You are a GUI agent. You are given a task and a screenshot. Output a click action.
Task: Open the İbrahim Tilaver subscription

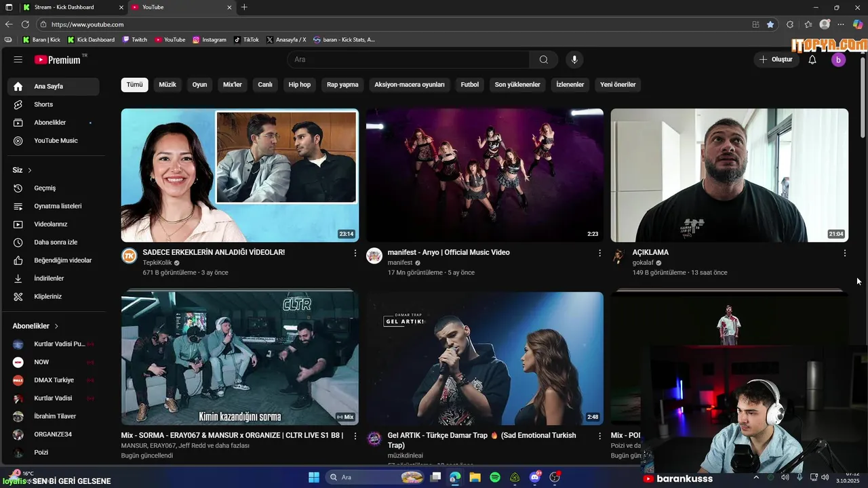54,416
